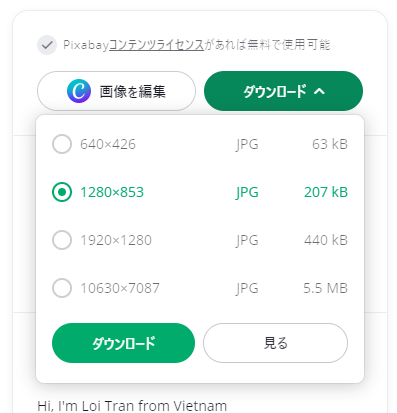Viewport: 397px width, 413px height.
Task: Select the 1920×1280 radio button
Action: coord(62,240)
